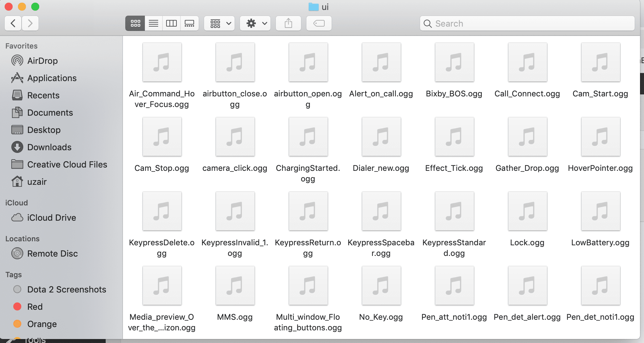Open the Action gear menu
644x343 pixels.
pos(255,23)
